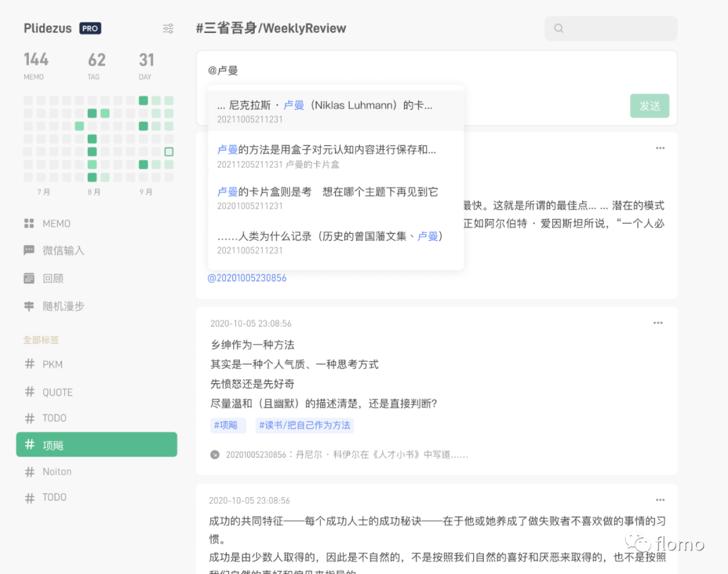Viewport: 728px width, 574px height.
Task: Click the #项飚 tag chip in memo
Action: click(228, 425)
